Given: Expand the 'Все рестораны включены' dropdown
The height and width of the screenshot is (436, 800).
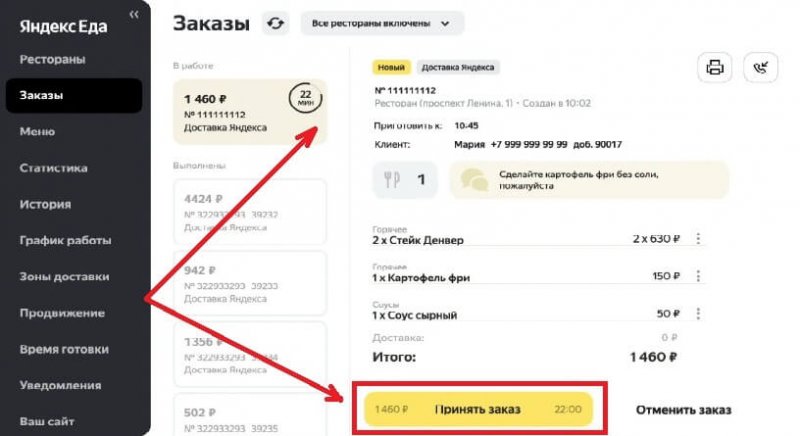Looking at the screenshot, I should coord(382,23).
